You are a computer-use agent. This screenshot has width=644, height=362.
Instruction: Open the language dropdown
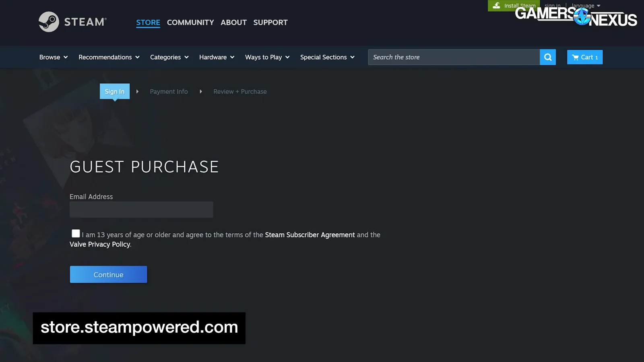pos(586,6)
